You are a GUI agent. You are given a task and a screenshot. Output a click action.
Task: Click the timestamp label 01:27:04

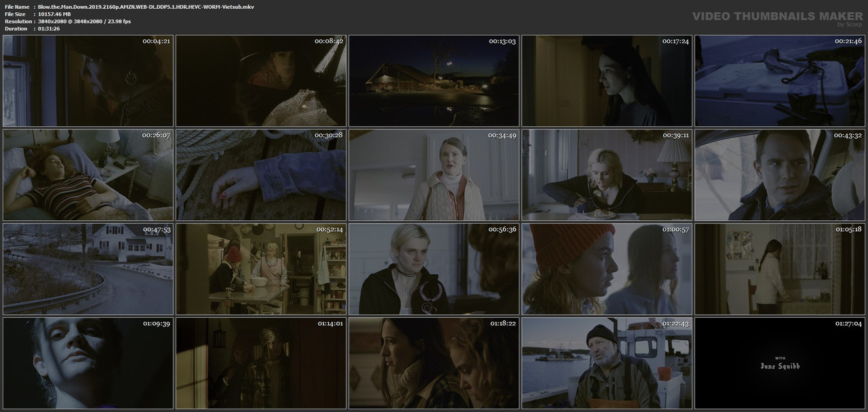point(848,324)
